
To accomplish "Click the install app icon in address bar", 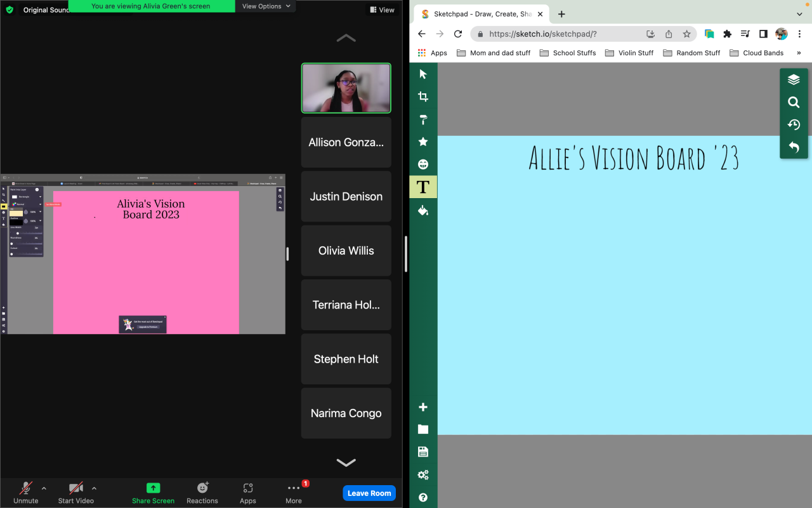I will [x=650, y=34].
